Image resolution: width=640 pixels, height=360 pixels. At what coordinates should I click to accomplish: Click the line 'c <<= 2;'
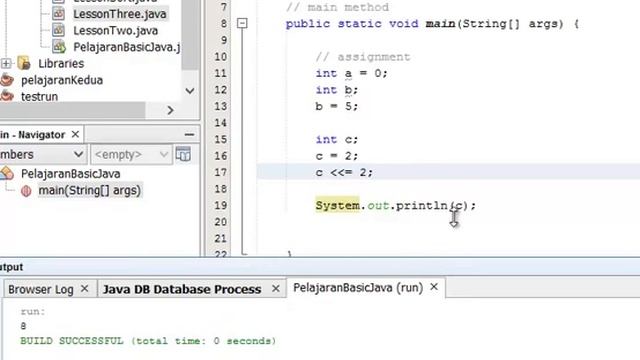[x=344, y=172]
